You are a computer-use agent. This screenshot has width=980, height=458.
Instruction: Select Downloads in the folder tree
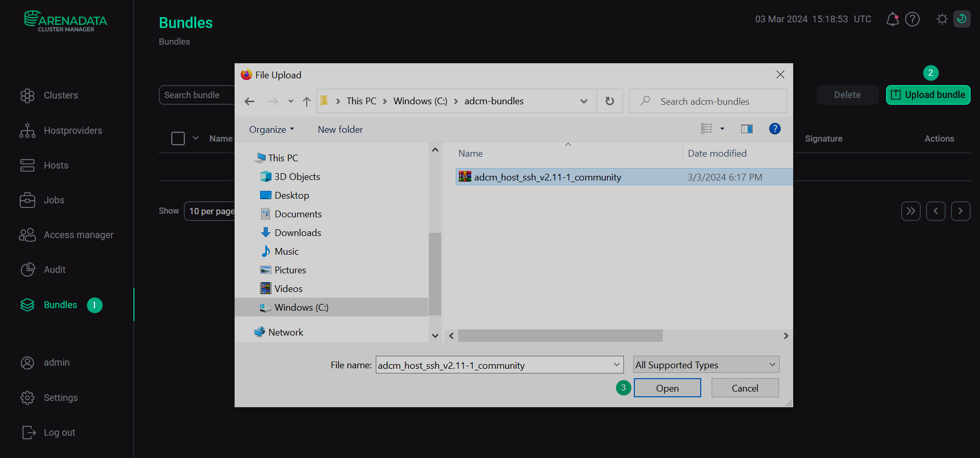[x=297, y=233]
